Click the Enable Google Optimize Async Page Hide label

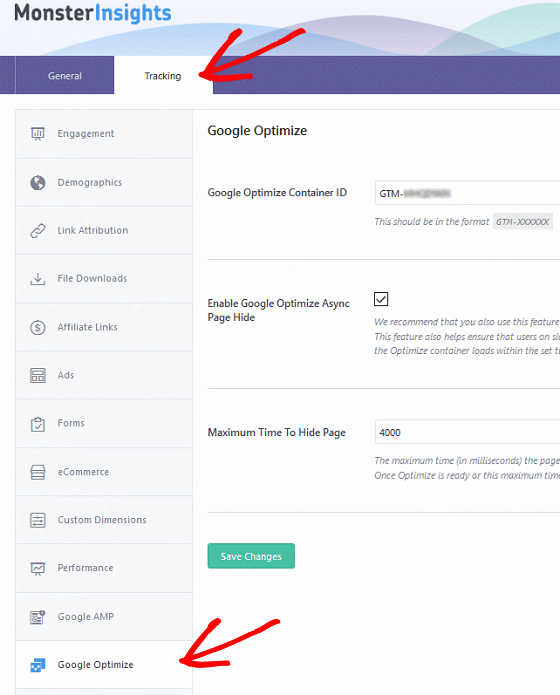click(x=278, y=310)
